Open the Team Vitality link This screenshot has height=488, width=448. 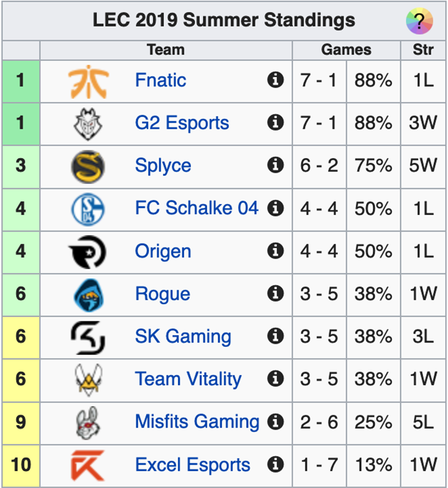point(188,379)
